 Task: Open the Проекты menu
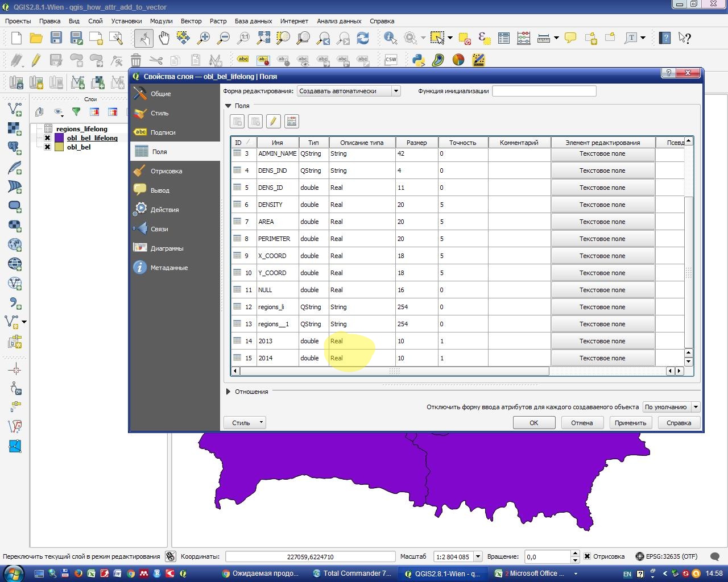tap(18, 21)
